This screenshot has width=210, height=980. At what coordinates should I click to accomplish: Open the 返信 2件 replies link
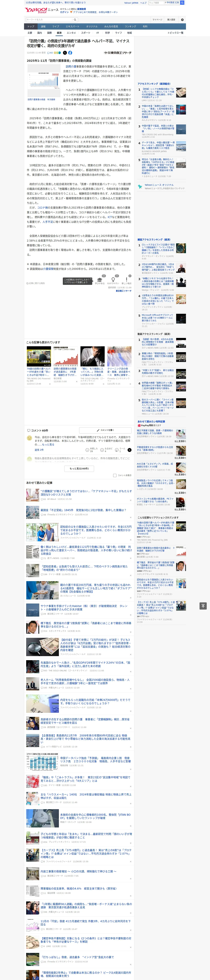(x=39, y=450)
